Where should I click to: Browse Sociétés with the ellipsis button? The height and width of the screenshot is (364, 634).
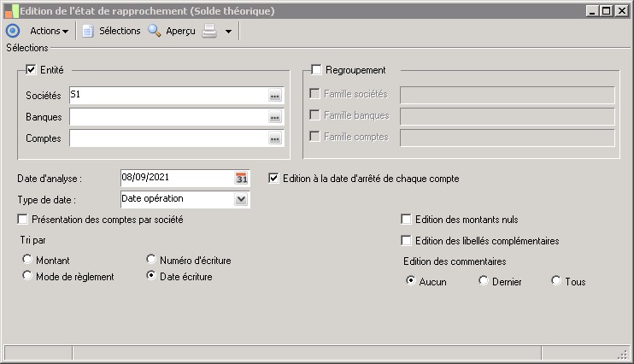[274, 96]
